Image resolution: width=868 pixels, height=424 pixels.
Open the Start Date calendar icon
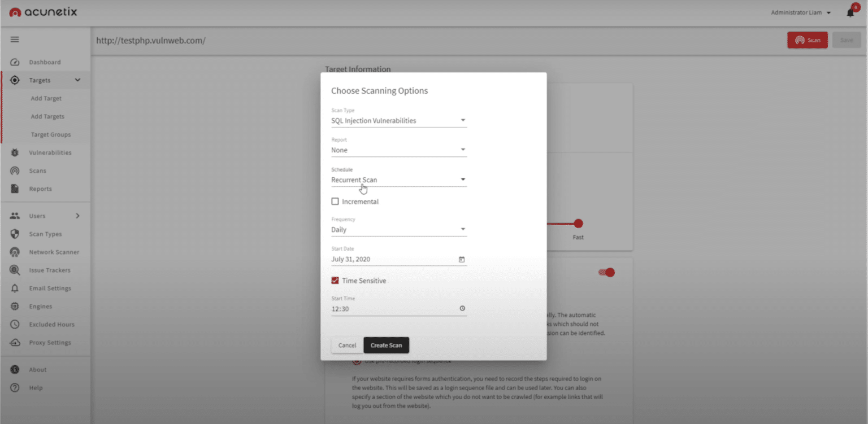pyautogui.click(x=462, y=259)
